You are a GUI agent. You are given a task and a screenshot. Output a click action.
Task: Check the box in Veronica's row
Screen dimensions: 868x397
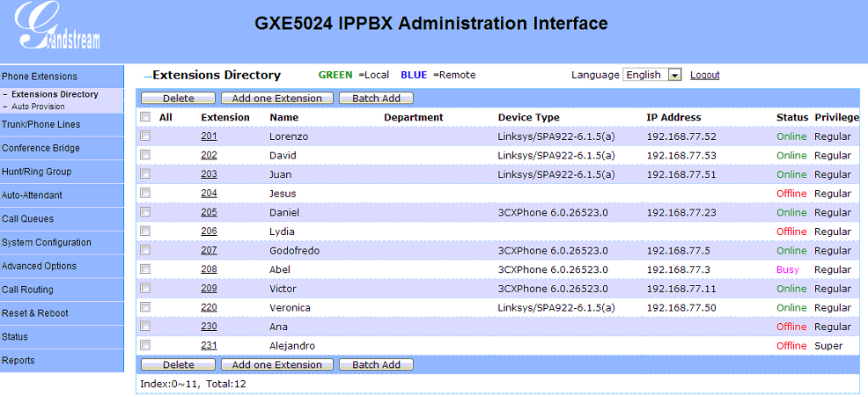[145, 306]
